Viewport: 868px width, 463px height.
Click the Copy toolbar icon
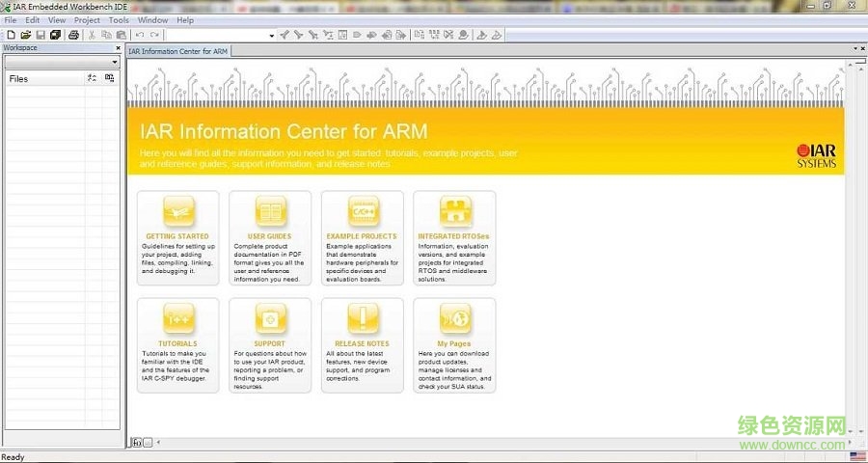(106, 35)
